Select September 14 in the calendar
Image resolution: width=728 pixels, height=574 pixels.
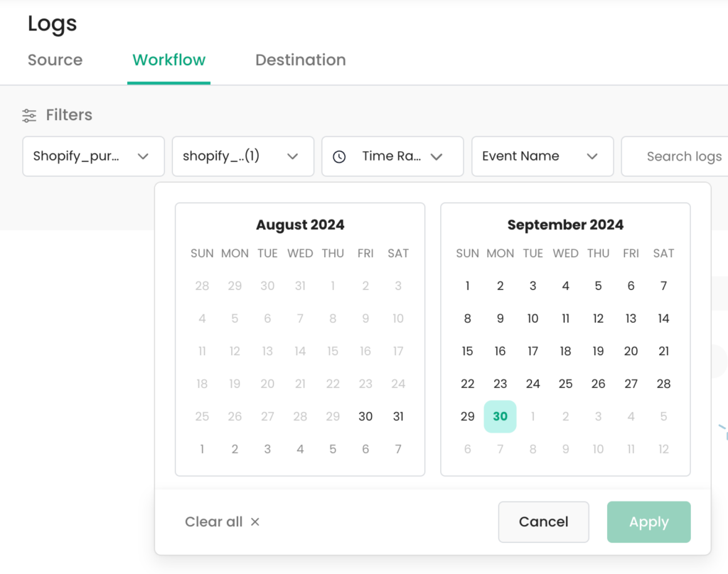663,318
